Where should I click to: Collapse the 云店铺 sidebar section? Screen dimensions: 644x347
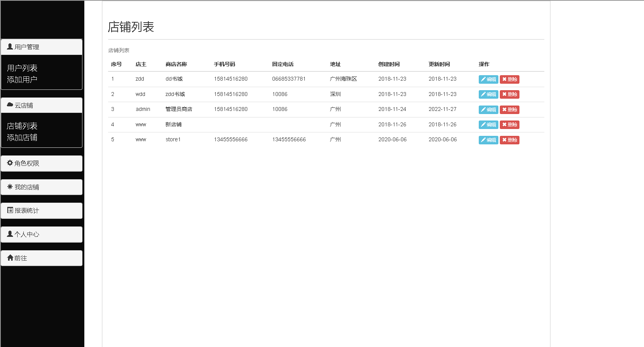(x=41, y=105)
